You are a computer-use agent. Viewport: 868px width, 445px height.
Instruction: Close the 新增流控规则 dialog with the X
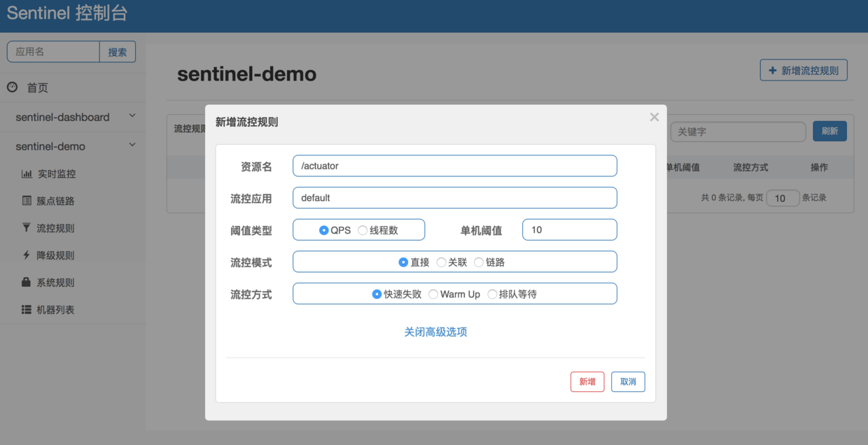[x=654, y=118]
